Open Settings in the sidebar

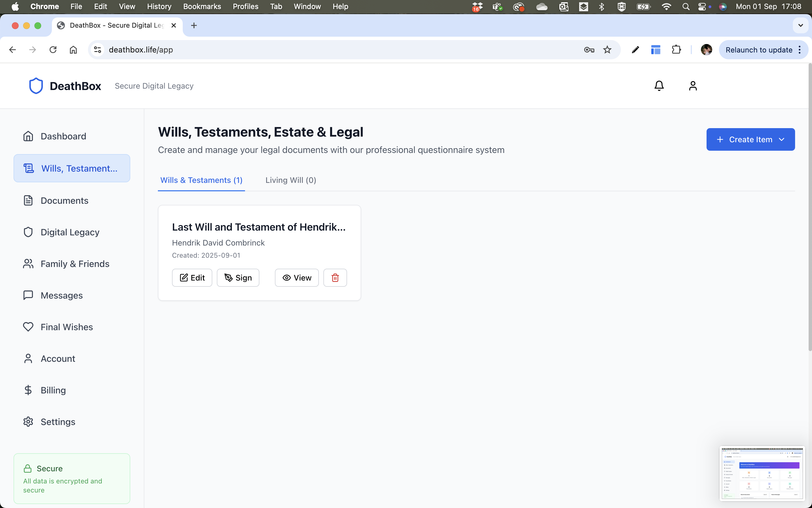coord(72,422)
